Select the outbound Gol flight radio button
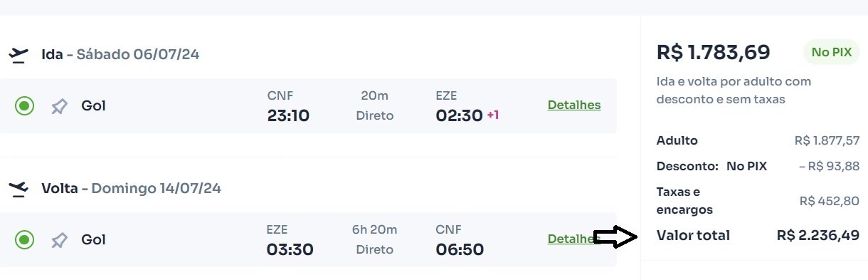 (25, 106)
